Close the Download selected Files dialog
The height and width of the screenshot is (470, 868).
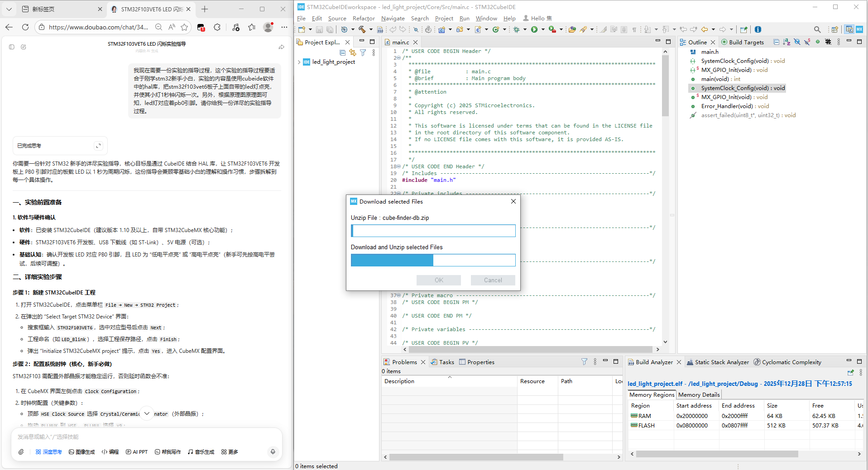point(513,201)
